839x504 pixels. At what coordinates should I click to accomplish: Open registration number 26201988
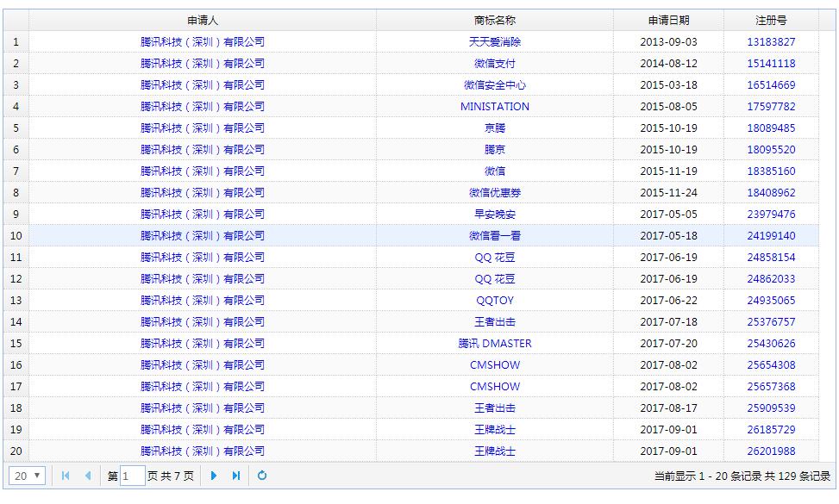coord(771,451)
